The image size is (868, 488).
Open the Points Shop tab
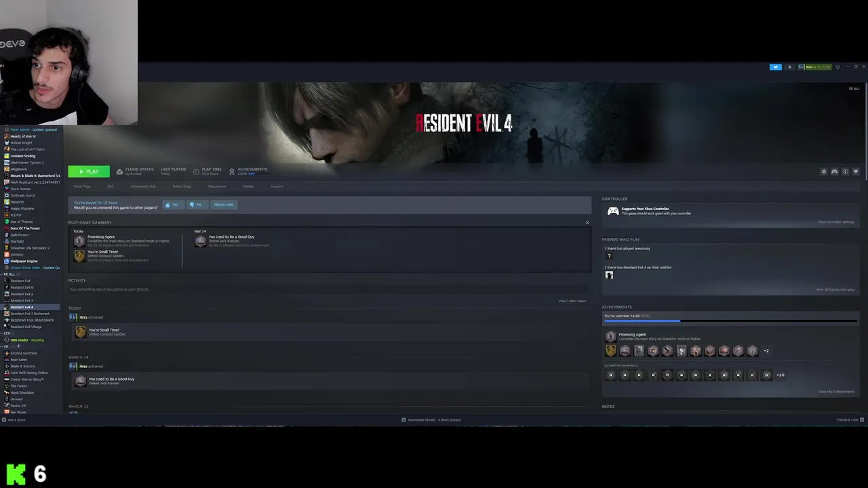pos(182,186)
